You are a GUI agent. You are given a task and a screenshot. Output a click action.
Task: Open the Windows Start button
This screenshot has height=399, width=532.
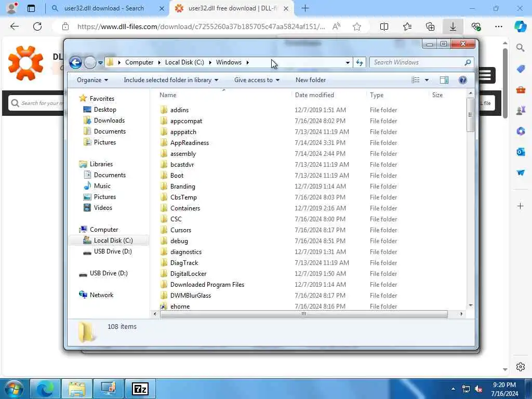tap(14, 389)
